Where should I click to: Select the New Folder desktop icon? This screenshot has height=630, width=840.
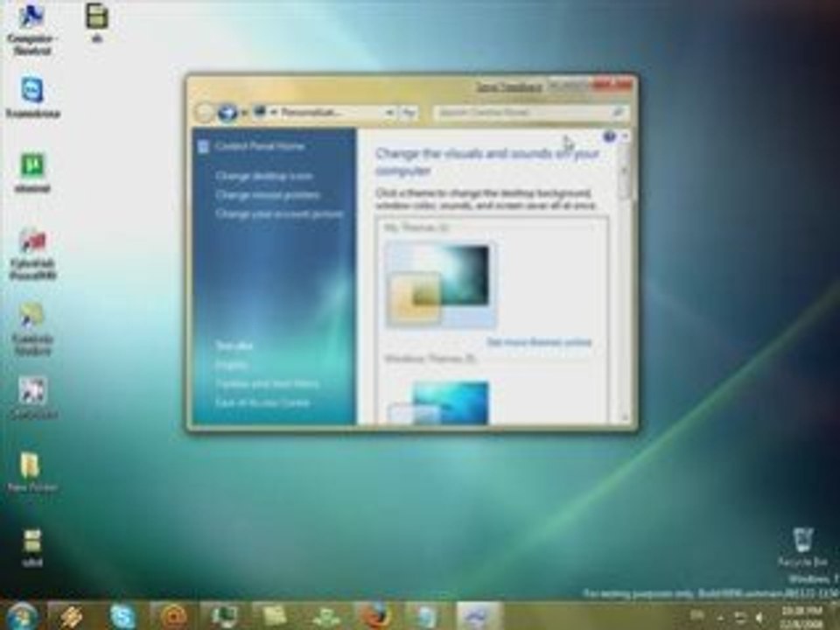point(31,472)
